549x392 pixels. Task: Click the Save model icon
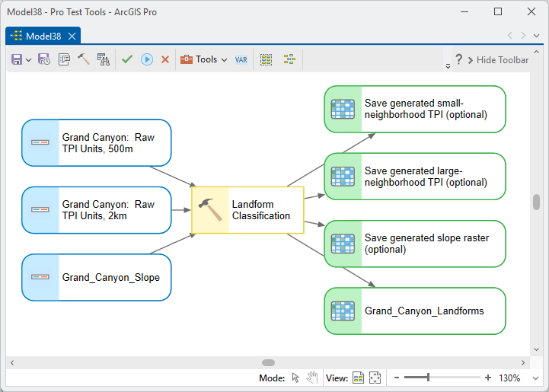pyautogui.click(x=17, y=59)
